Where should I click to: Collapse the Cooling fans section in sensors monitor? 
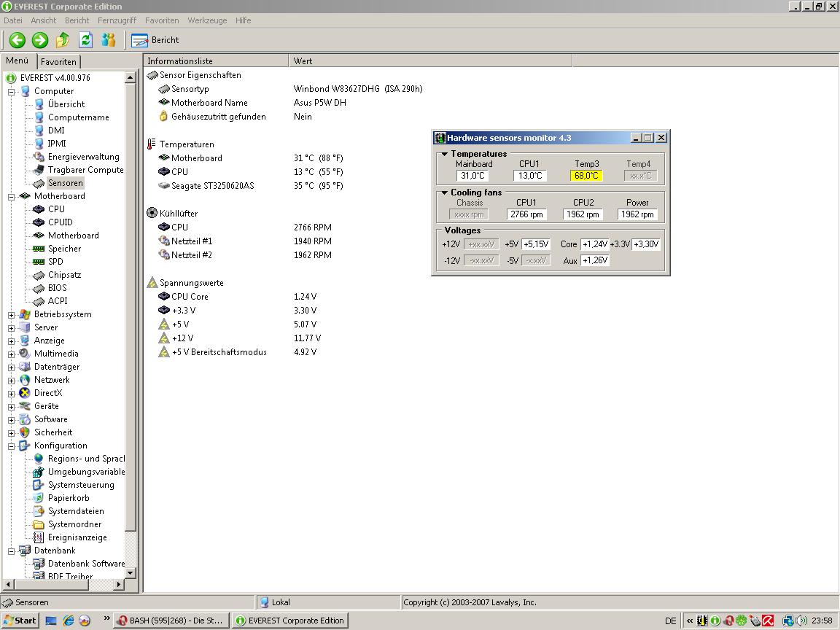click(x=444, y=192)
